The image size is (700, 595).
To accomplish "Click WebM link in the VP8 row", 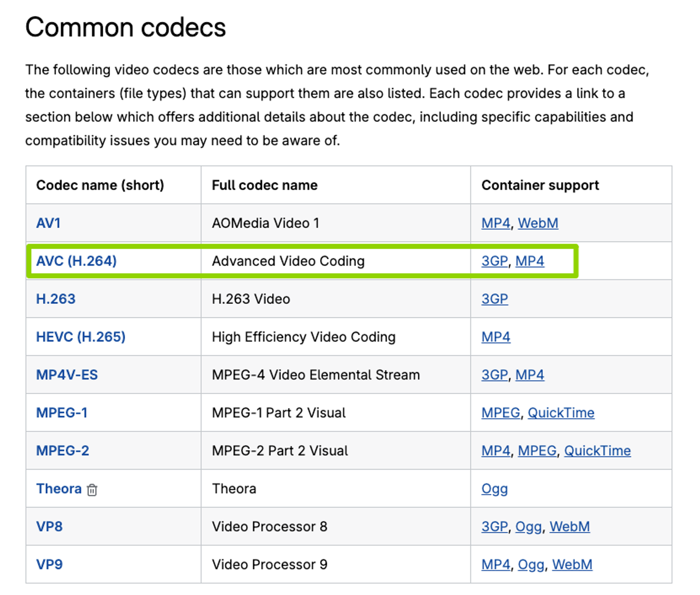I will [x=570, y=526].
